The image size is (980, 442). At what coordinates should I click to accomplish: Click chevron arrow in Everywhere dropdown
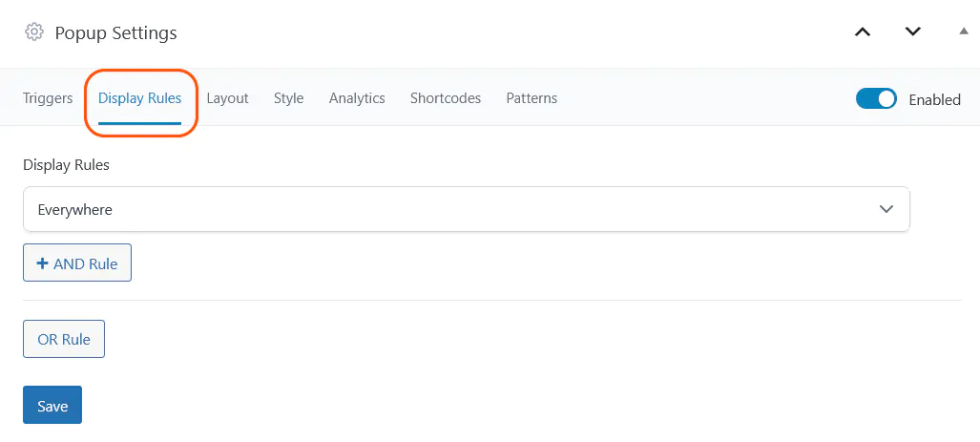[886, 209]
